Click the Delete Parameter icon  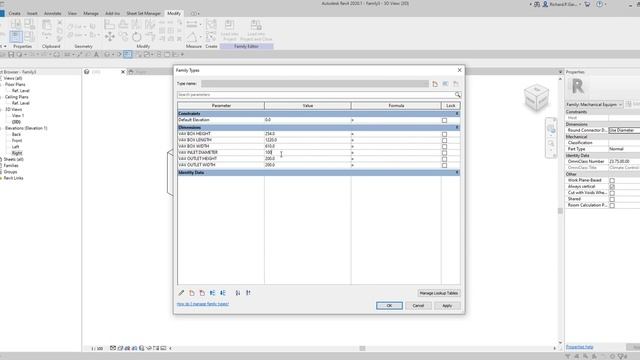(x=202, y=293)
